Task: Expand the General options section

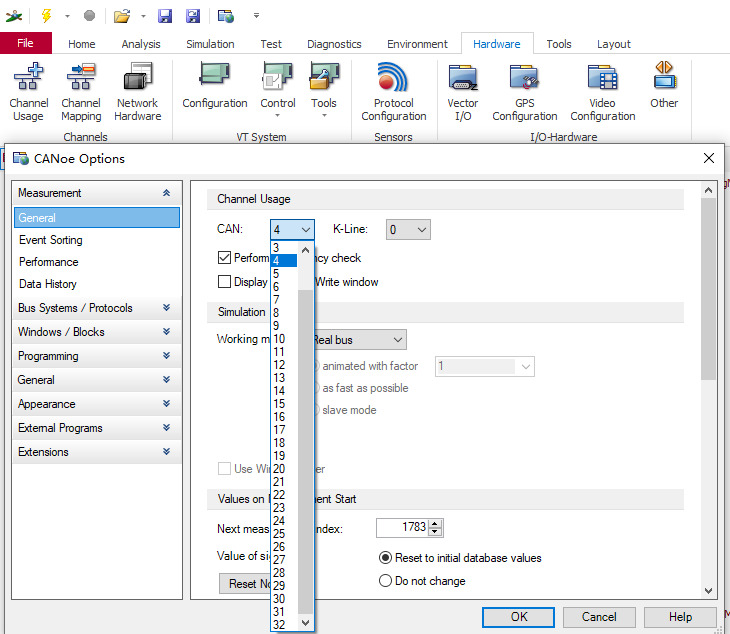Action: pyautogui.click(x=166, y=379)
